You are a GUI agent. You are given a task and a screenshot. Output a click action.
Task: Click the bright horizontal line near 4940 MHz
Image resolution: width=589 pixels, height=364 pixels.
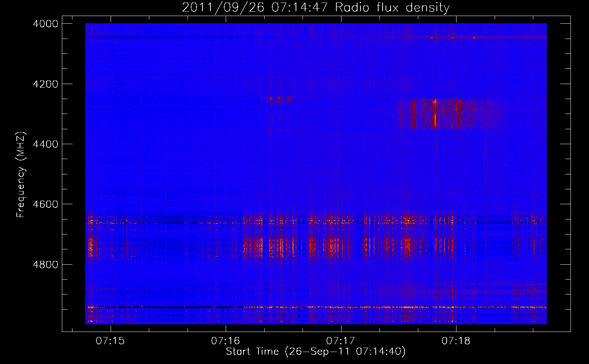pyautogui.click(x=316, y=307)
